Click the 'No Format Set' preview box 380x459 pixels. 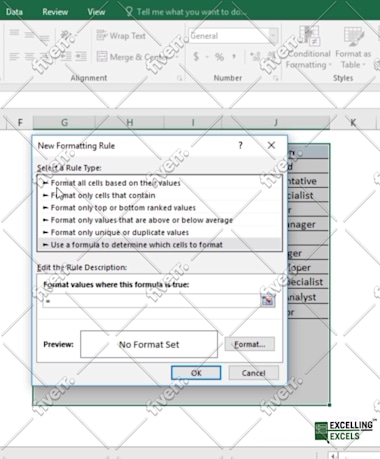(149, 344)
